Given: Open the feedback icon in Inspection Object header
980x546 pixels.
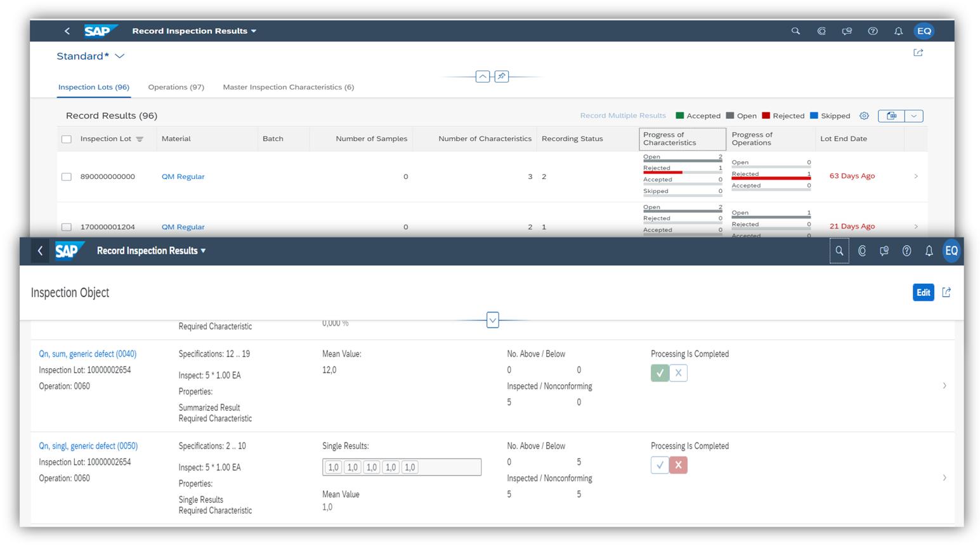Looking at the screenshot, I should tap(884, 251).
